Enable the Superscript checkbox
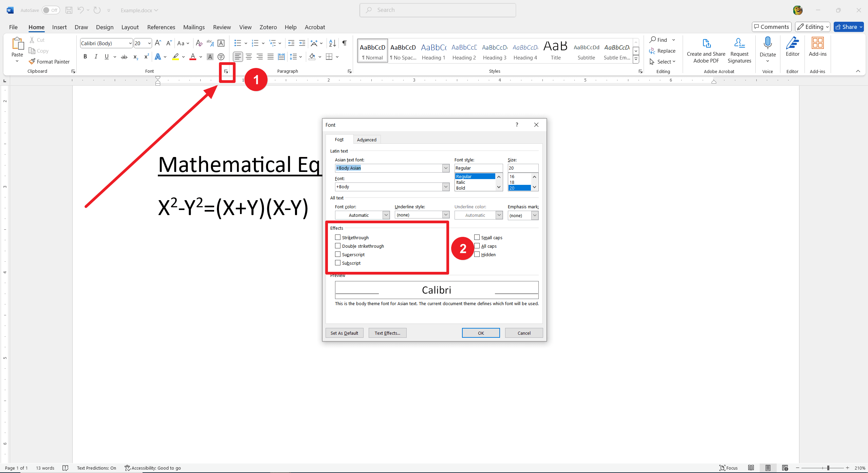868x473 pixels. pyautogui.click(x=338, y=255)
